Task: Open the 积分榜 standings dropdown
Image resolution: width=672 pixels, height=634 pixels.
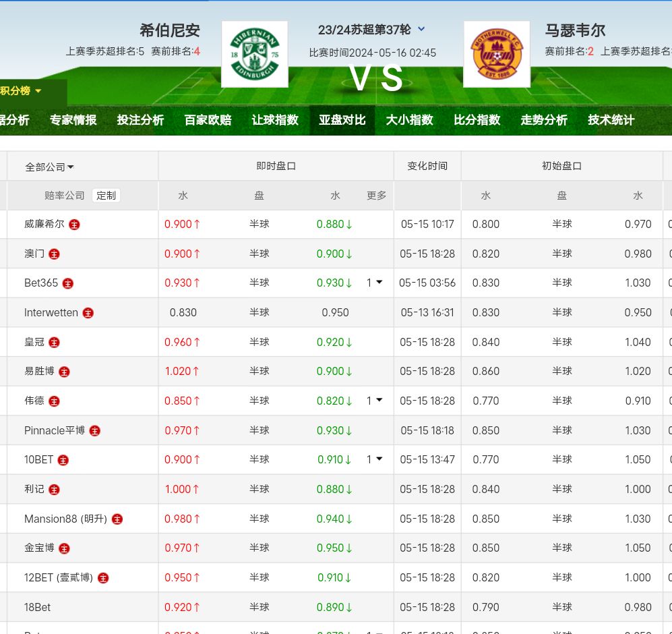Action: [22, 90]
